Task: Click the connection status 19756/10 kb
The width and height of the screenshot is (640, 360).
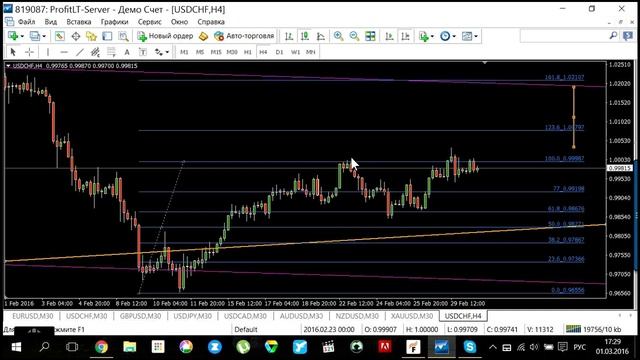Action: pos(593,329)
